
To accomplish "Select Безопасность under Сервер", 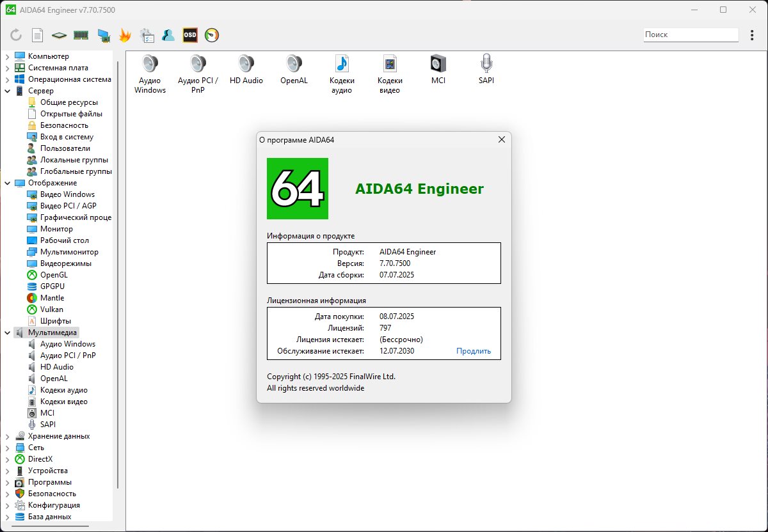I will (x=64, y=125).
